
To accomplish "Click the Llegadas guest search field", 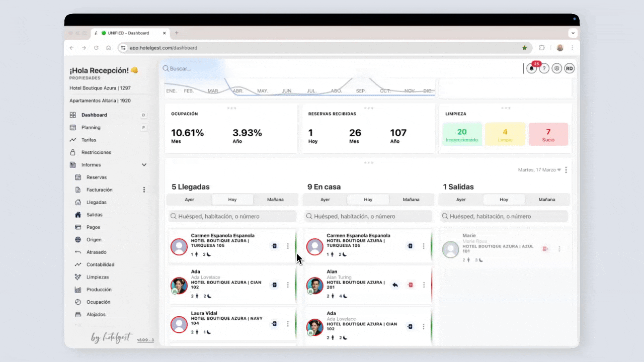I will click(x=232, y=216).
